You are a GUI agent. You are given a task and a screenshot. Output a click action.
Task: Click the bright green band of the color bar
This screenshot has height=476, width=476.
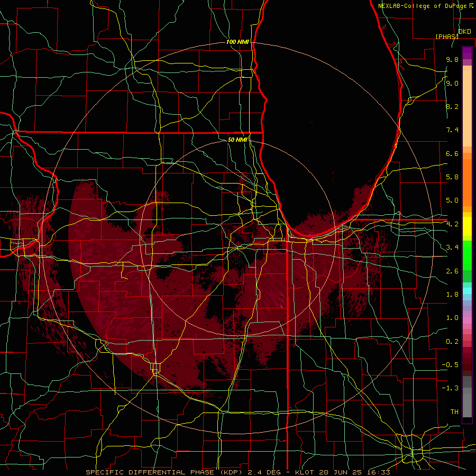point(467,255)
